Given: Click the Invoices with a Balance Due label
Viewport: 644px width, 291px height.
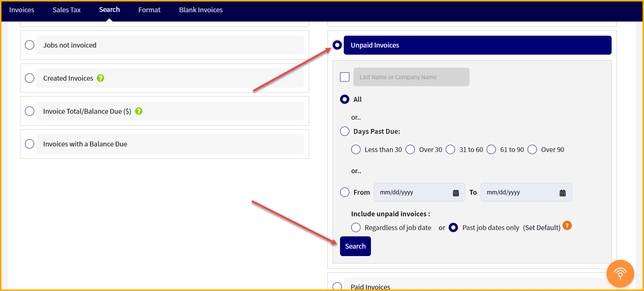Looking at the screenshot, I should tap(85, 144).
